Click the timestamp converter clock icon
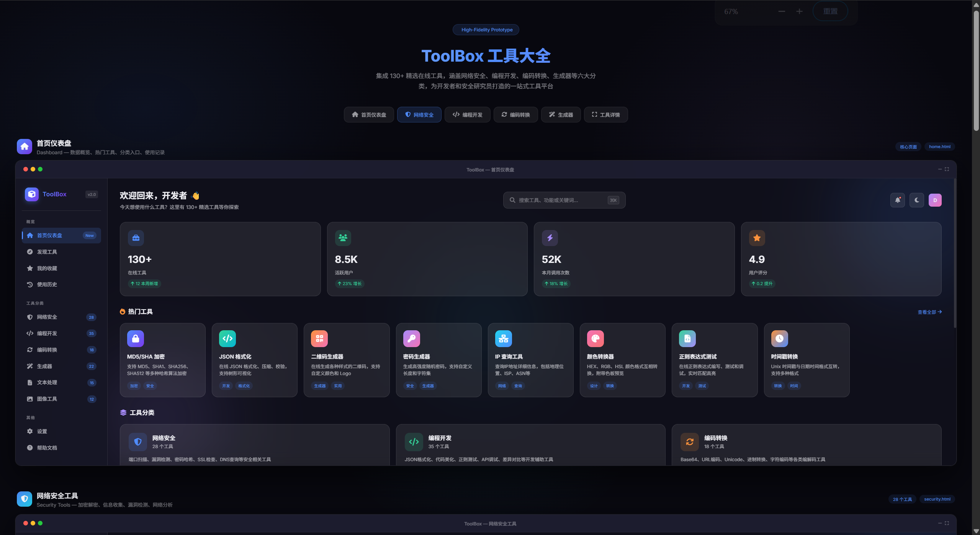Viewport: 980px width, 535px height. pos(779,338)
